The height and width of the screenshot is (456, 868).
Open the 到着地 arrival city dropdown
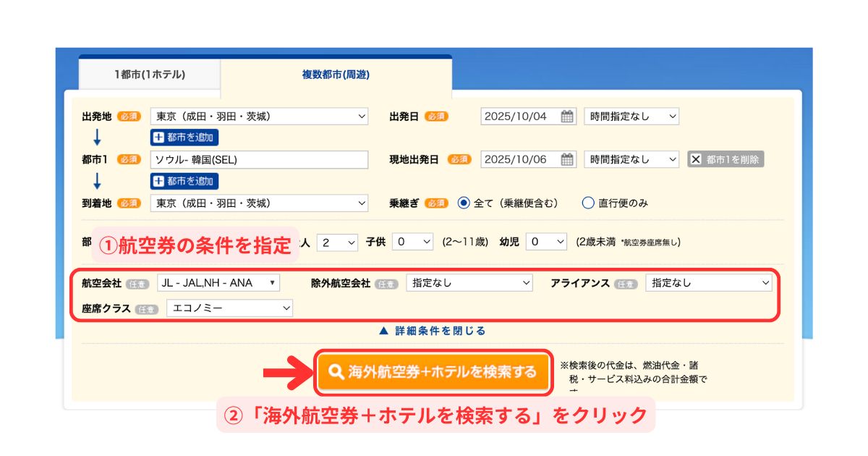[259, 203]
